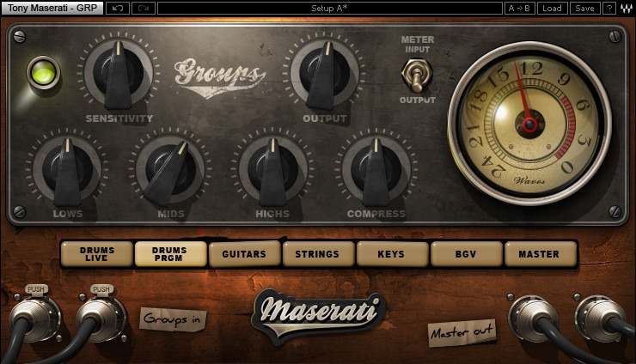The width and height of the screenshot is (636, 364).
Task: Click the gain reduction VU meter
Action: [529, 124]
